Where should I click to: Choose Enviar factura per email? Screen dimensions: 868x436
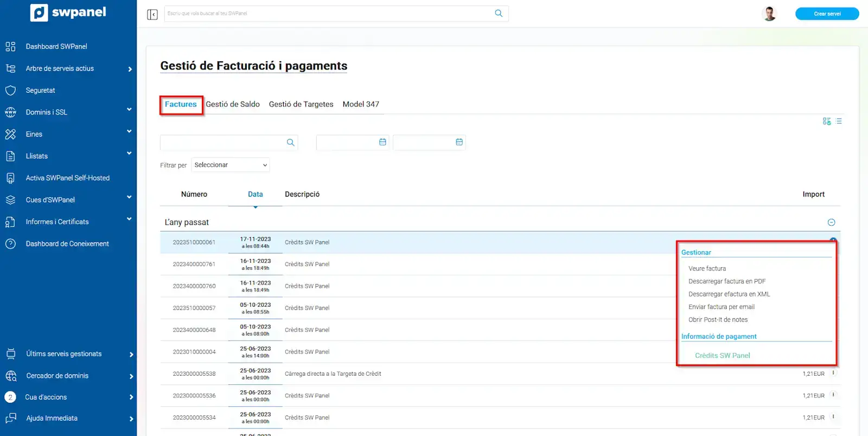click(722, 307)
